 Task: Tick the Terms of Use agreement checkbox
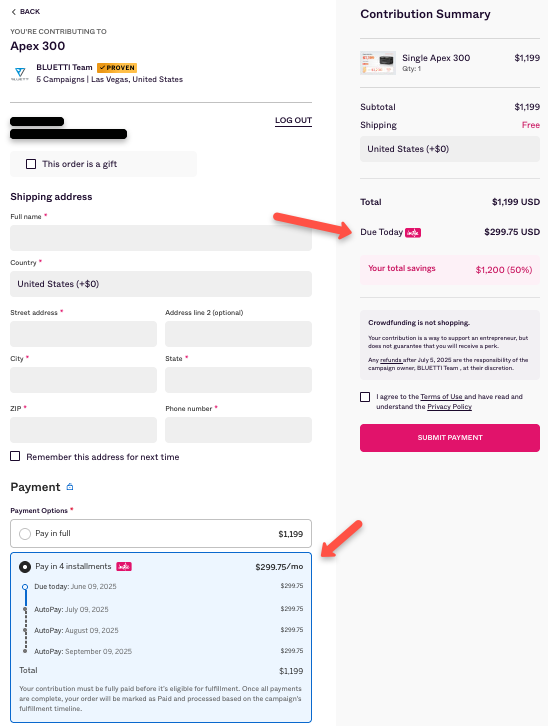(365, 397)
